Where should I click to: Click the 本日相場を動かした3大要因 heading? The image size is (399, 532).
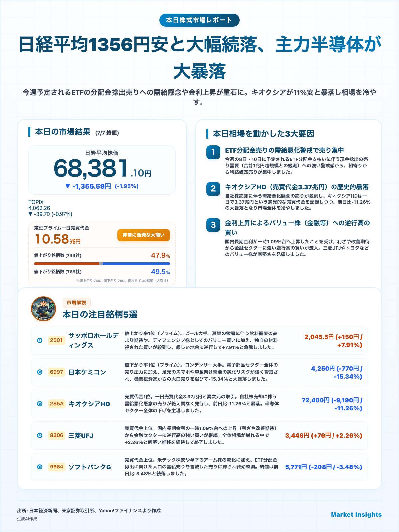[x=263, y=134]
